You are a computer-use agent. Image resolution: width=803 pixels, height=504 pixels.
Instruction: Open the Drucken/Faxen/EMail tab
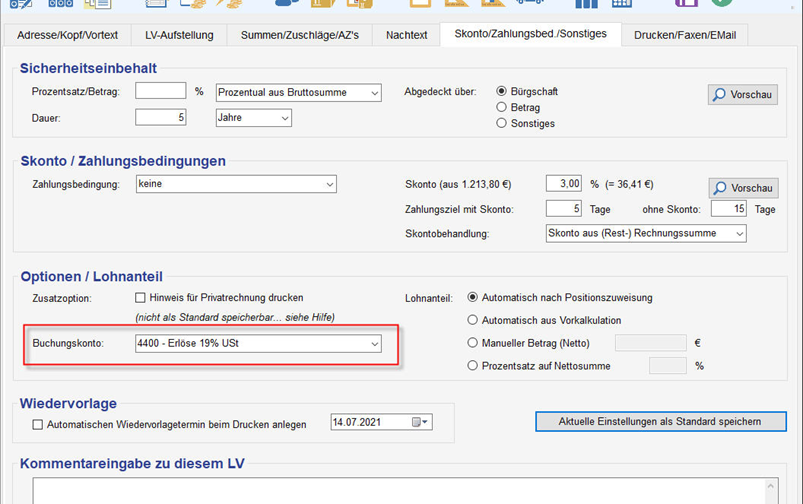[685, 35]
